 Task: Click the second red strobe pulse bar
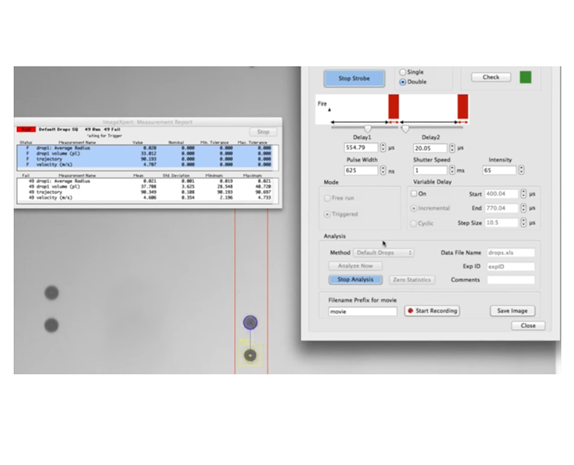[x=463, y=107]
